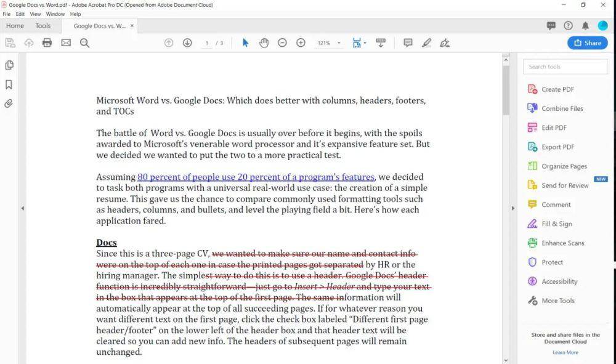Click the Search tools input field

[565, 67]
